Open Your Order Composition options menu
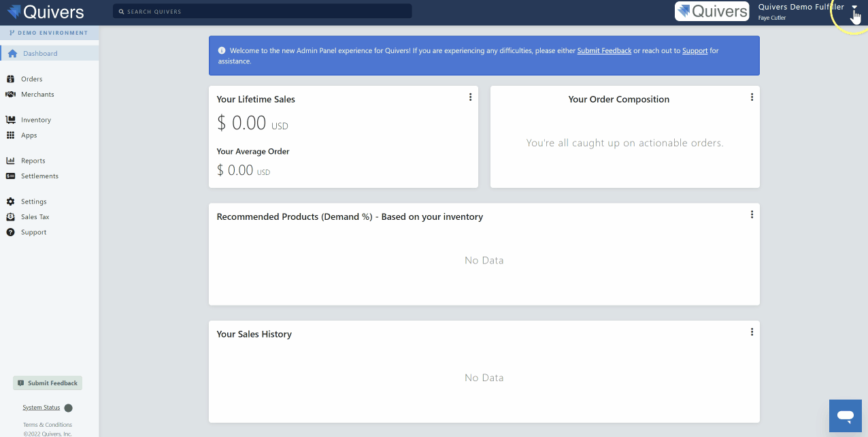This screenshot has height=437, width=868. [x=752, y=97]
